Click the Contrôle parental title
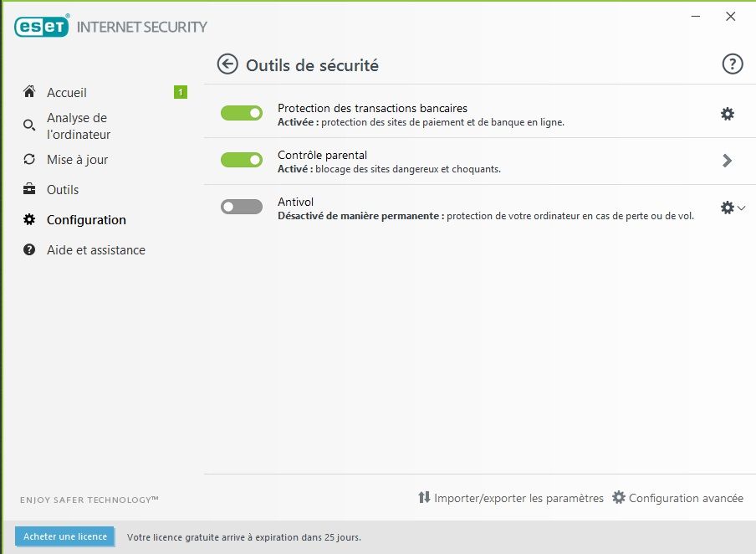 (322, 155)
